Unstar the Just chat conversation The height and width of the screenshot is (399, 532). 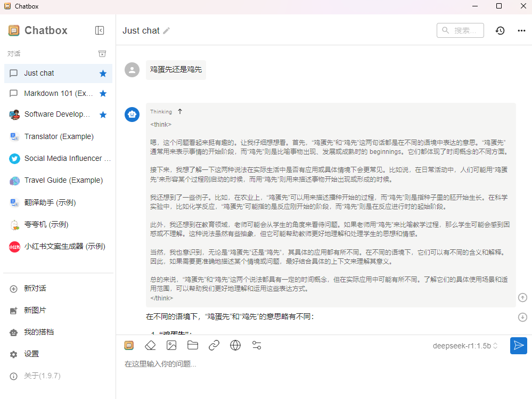pos(103,74)
